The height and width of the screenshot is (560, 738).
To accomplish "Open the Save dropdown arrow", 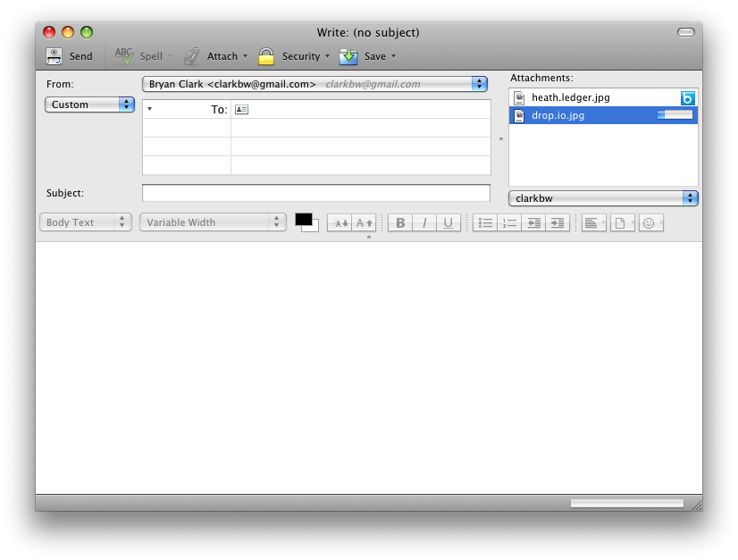I will tap(393, 56).
